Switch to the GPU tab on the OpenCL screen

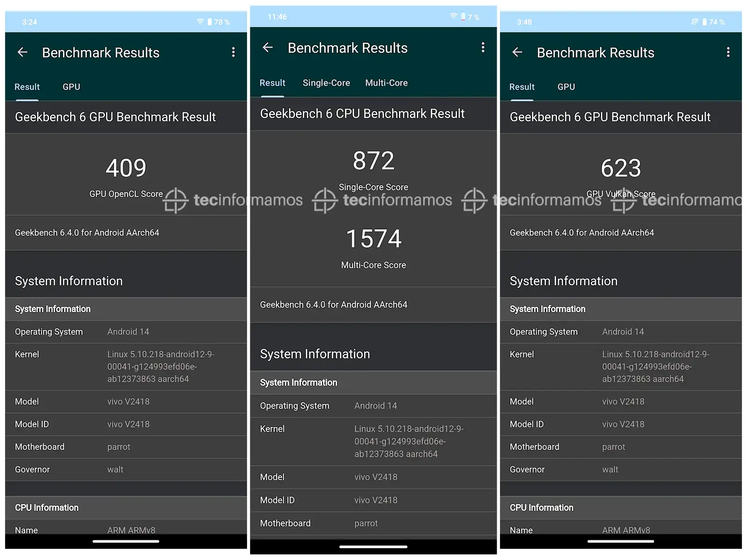point(71,87)
